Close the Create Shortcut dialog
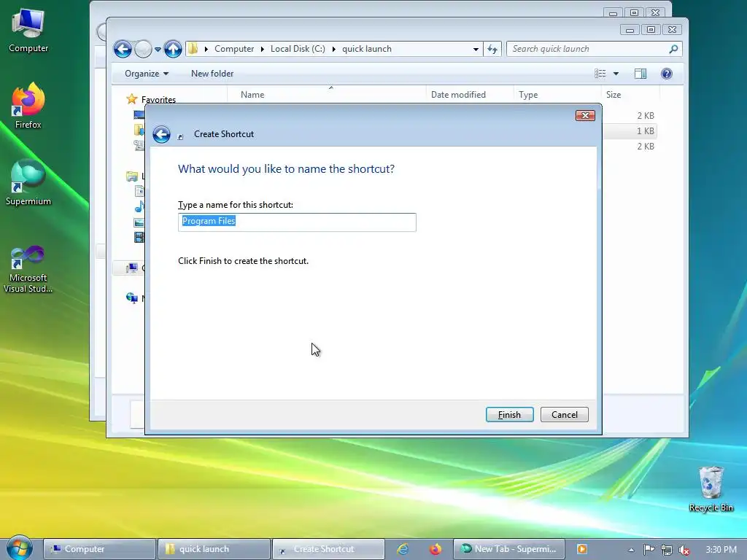 [585, 116]
